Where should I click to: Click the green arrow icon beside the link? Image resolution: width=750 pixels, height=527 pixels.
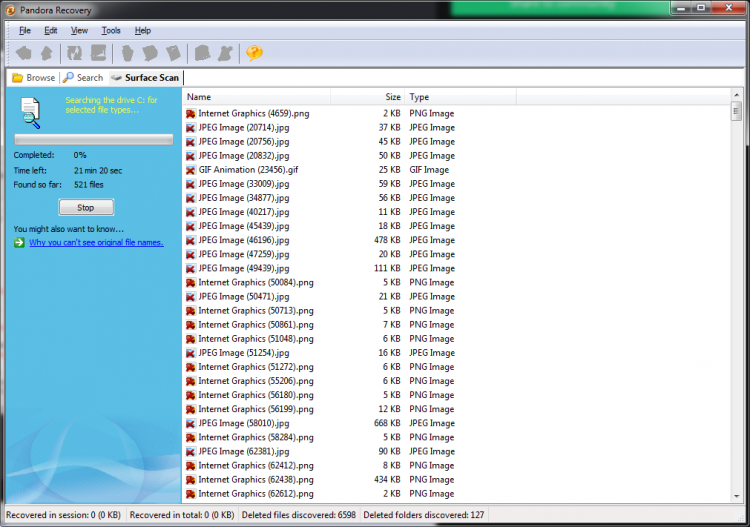click(x=19, y=242)
